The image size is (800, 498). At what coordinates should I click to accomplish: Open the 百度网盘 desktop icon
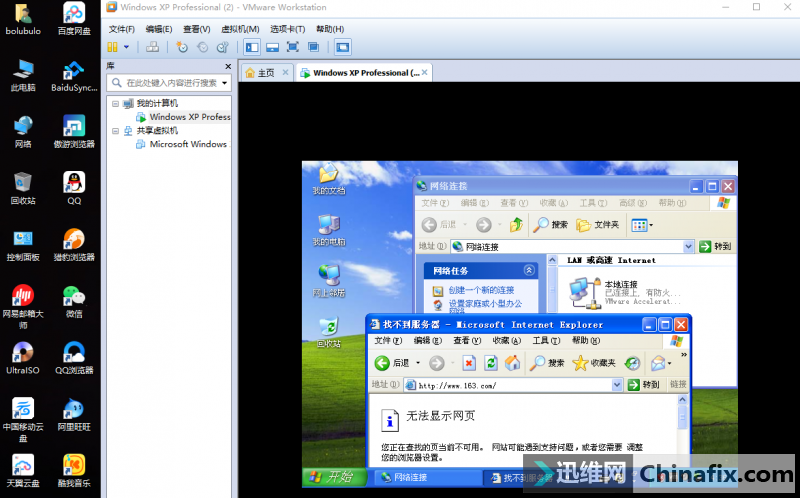(74, 19)
